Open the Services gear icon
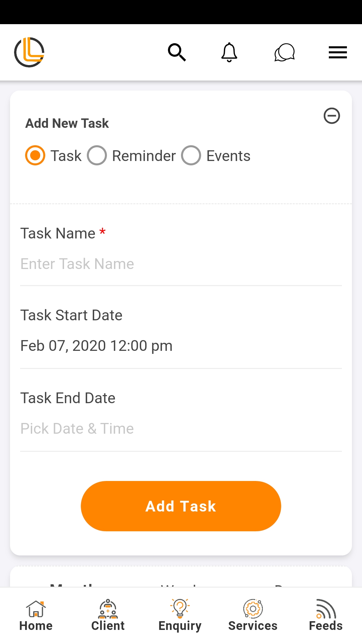 [x=253, y=608]
